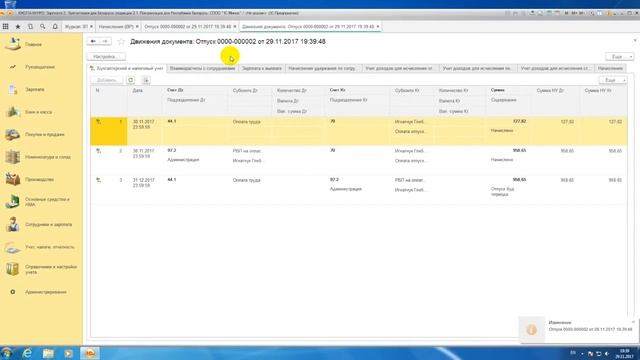Close the Отпуск 0000-000002 document tab
This screenshot has width=640, height=360.
click(235, 27)
